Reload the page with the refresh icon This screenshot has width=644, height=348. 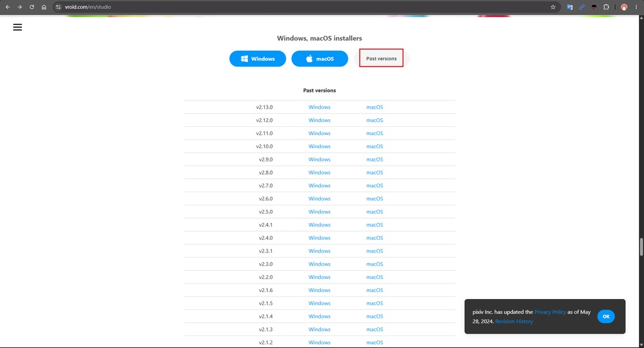[x=31, y=7]
